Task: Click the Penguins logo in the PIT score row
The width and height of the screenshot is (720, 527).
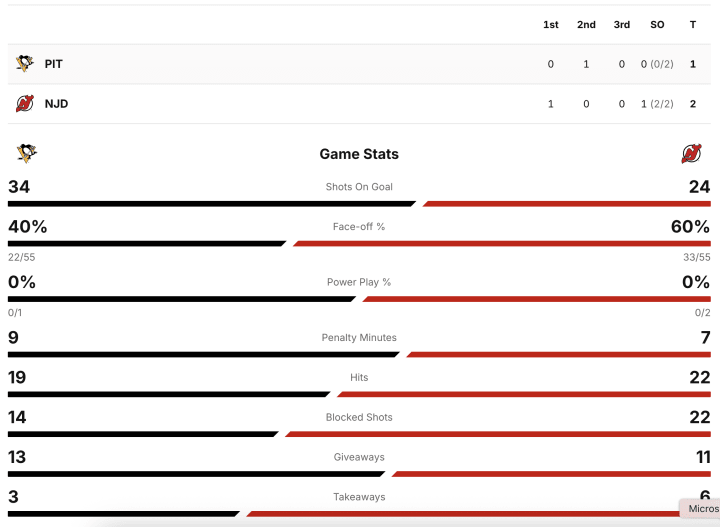Action: (25, 64)
